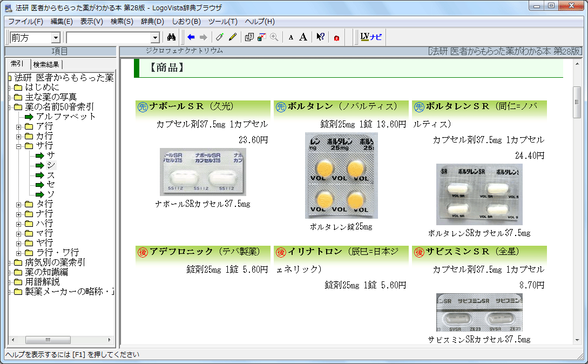The image size is (588, 364).
Task: Click the ボルタレン錠25mg tablet photo
Action: coord(341,176)
